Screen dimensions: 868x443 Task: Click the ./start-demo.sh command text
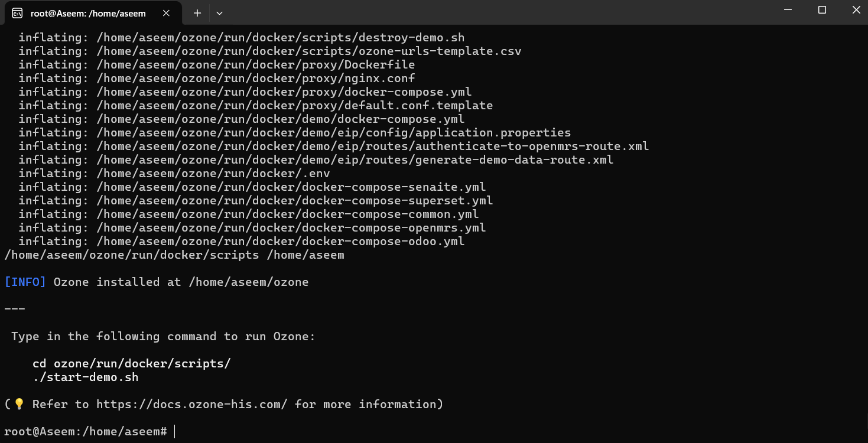tap(86, 377)
